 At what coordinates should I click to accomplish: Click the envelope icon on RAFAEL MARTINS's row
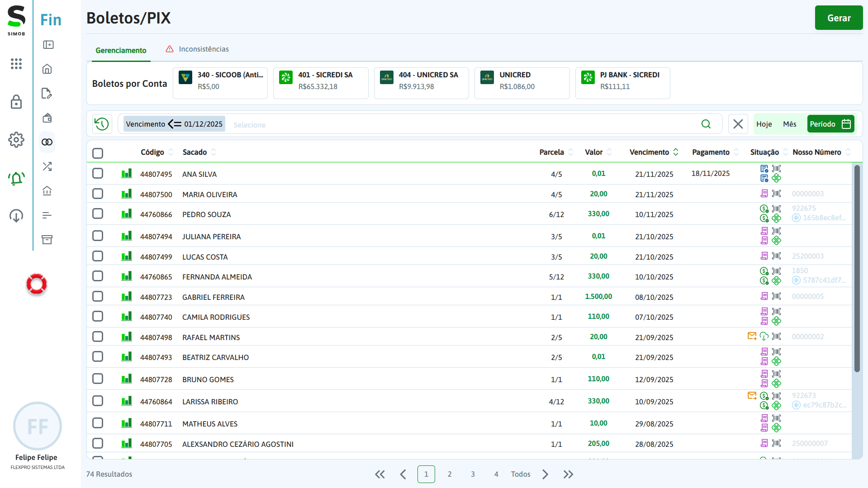pyautogui.click(x=752, y=336)
